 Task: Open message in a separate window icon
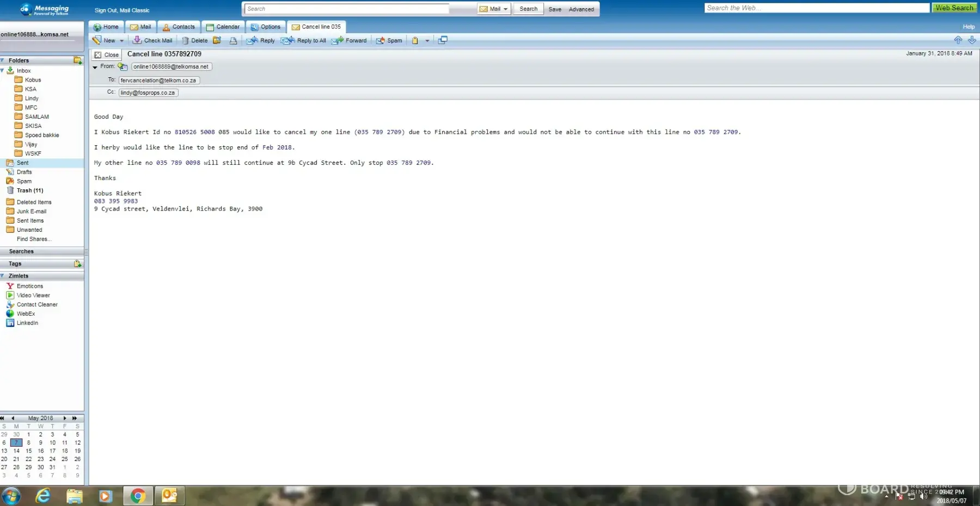443,40
